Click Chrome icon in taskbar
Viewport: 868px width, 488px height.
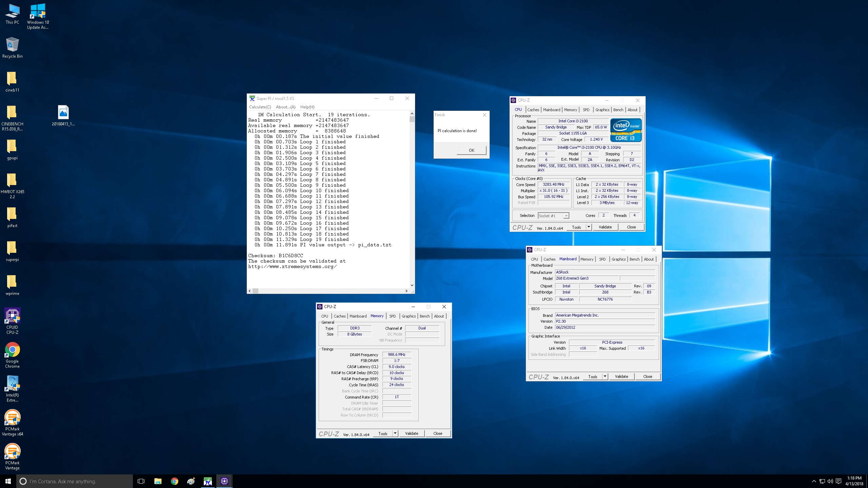[x=174, y=481]
